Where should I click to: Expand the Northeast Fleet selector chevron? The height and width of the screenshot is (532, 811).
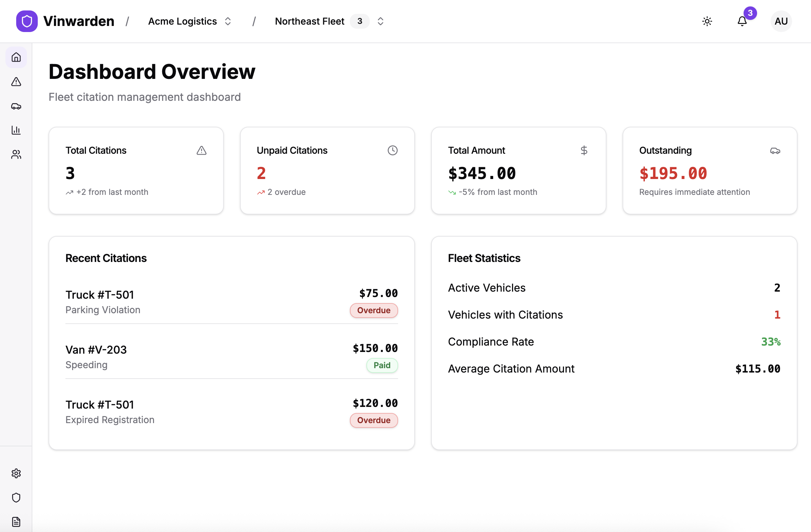(380, 22)
